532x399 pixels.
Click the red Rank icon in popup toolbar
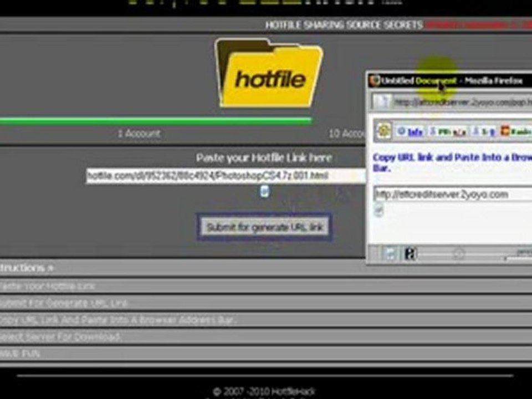pos(505,131)
